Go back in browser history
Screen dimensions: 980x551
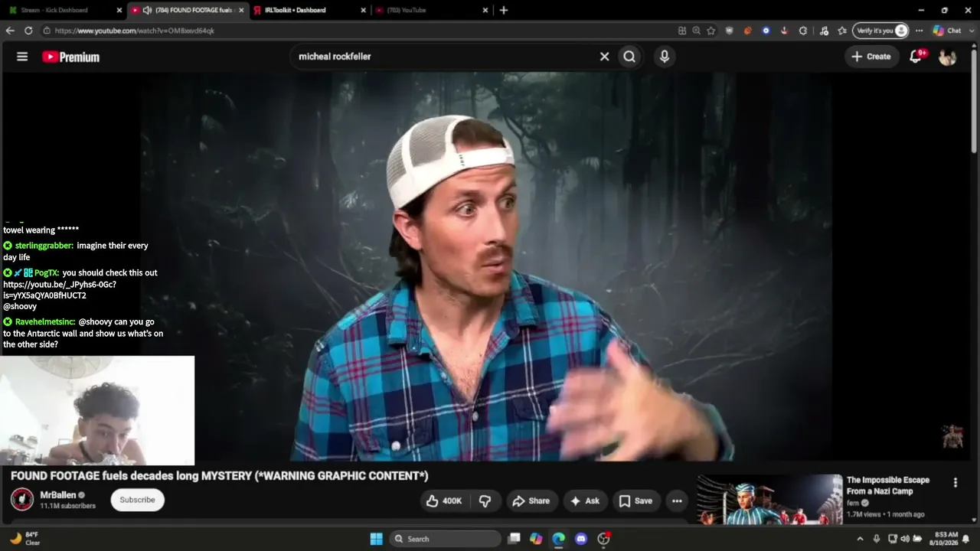click(10, 31)
